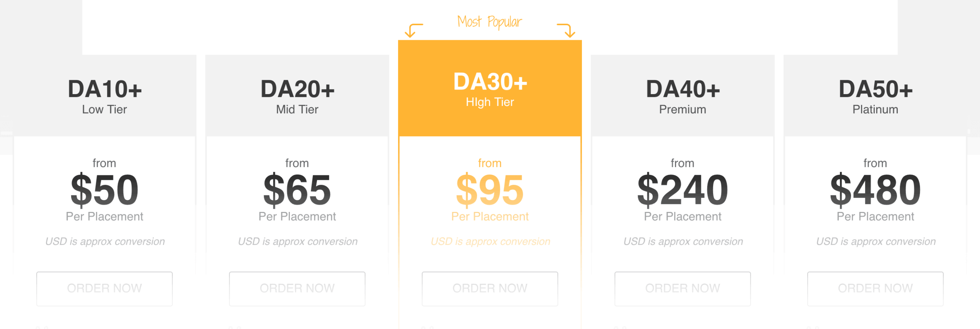The image size is (980, 329).
Task: Click the $240 price text
Action: (x=683, y=190)
